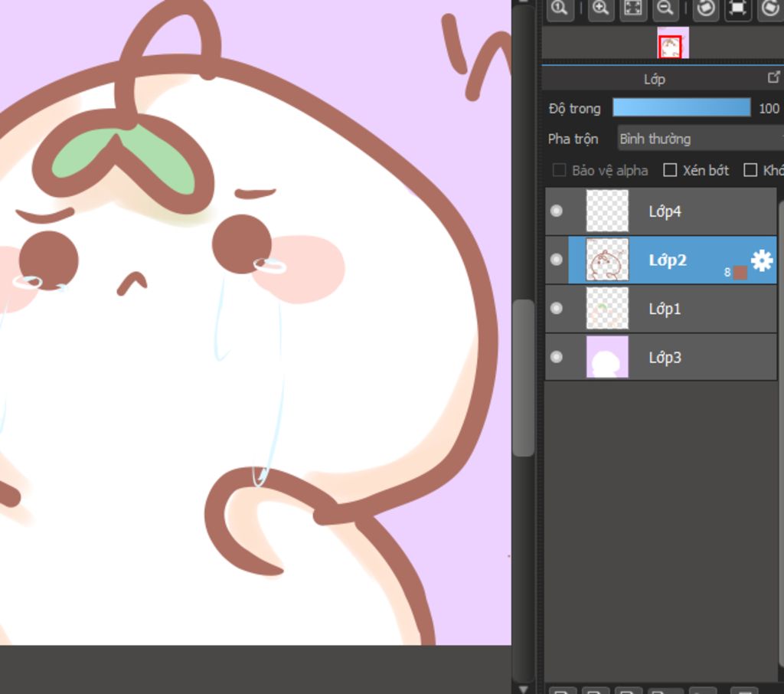Toggle visibility of Lớp4 layer
This screenshot has width=784, height=694.
(x=557, y=211)
